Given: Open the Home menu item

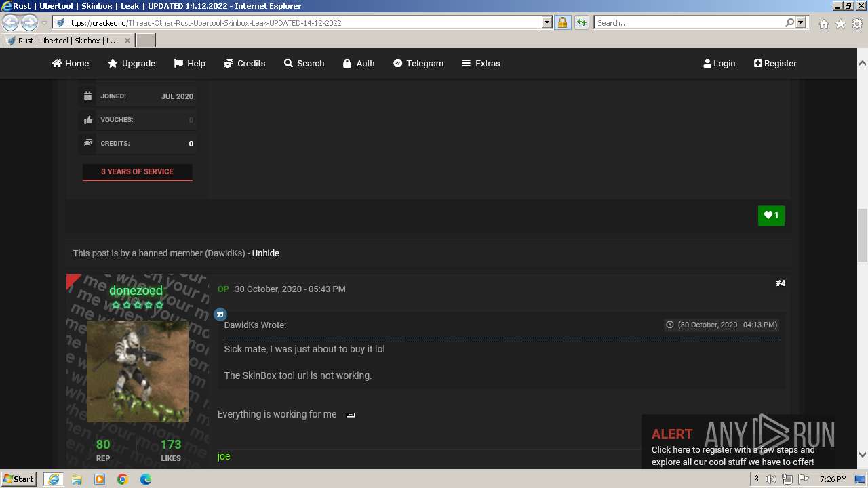Looking at the screenshot, I should tap(71, 63).
